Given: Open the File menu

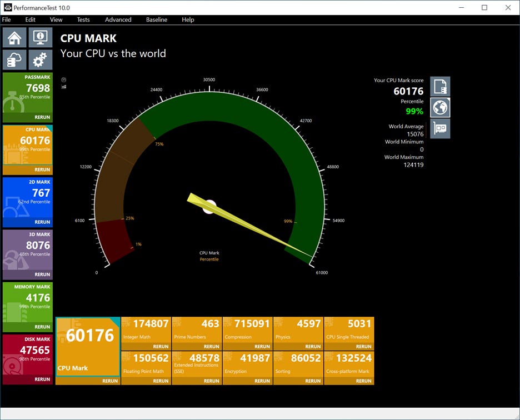Looking at the screenshot, I should (6, 19).
